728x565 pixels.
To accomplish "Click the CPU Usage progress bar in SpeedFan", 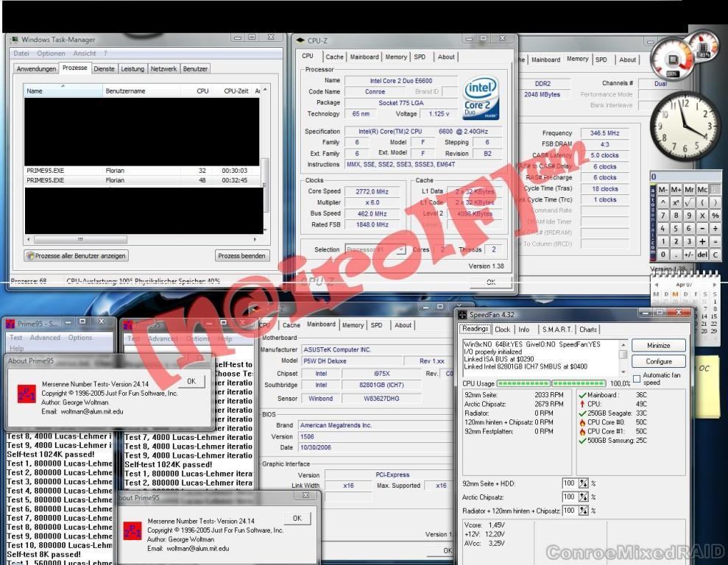I will coord(551,383).
